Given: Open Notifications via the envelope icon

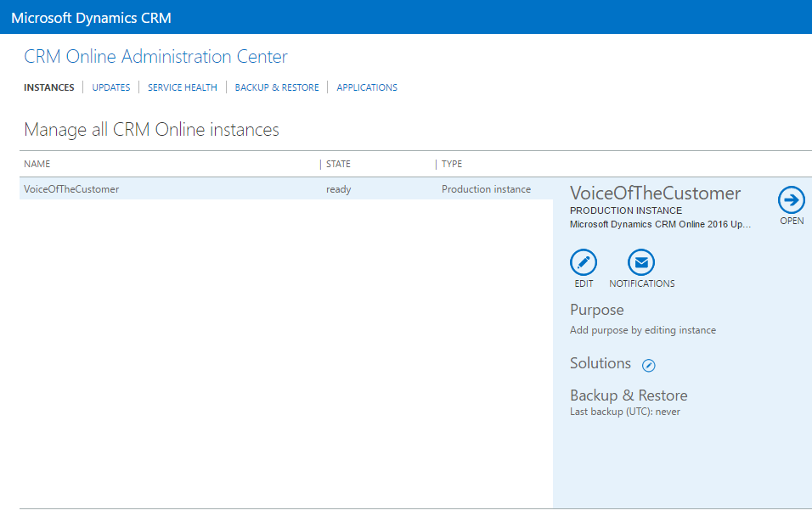Looking at the screenshot, I should [641, 262].
